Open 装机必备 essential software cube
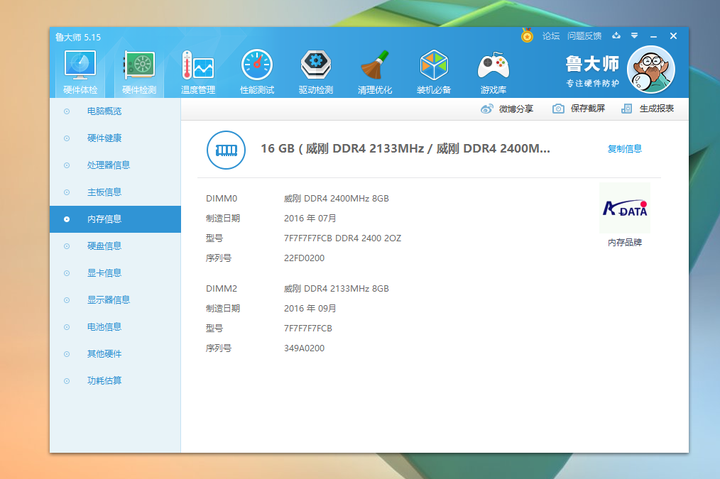Screen dimensions: 720x479 (x=434, y=72)
